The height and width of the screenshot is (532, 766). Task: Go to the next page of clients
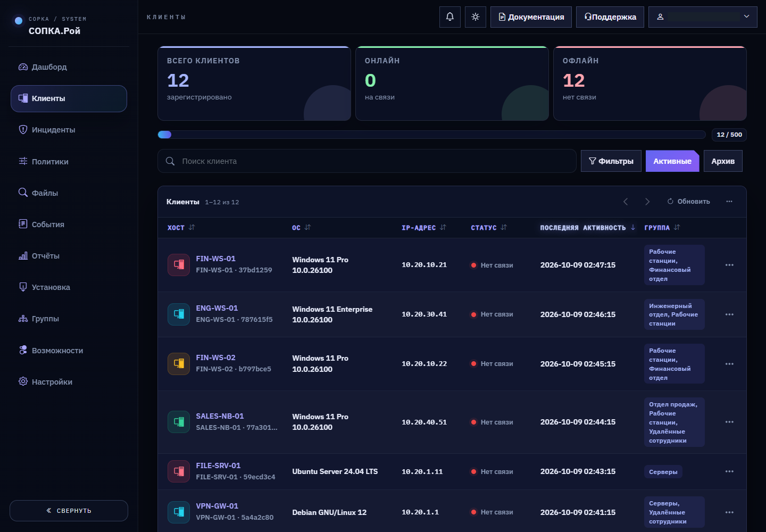647,202
